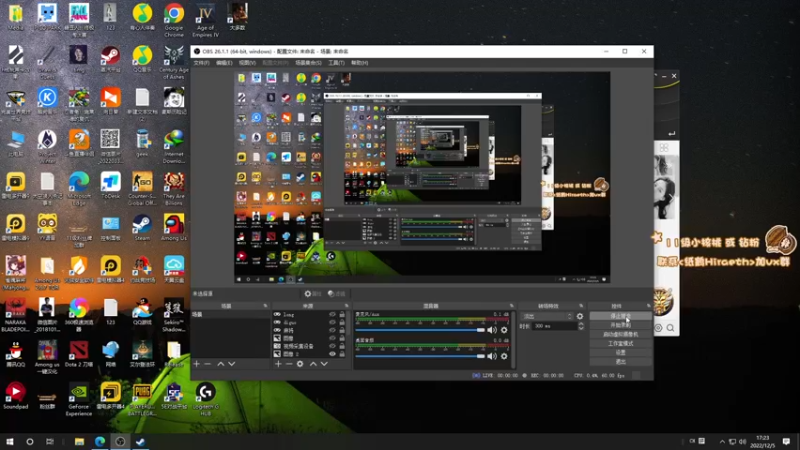Image resolution: width=800 pixels, height=450 pixels.
Task: Add a new scene with the plus icon
Action: click(x=196, y=364)
